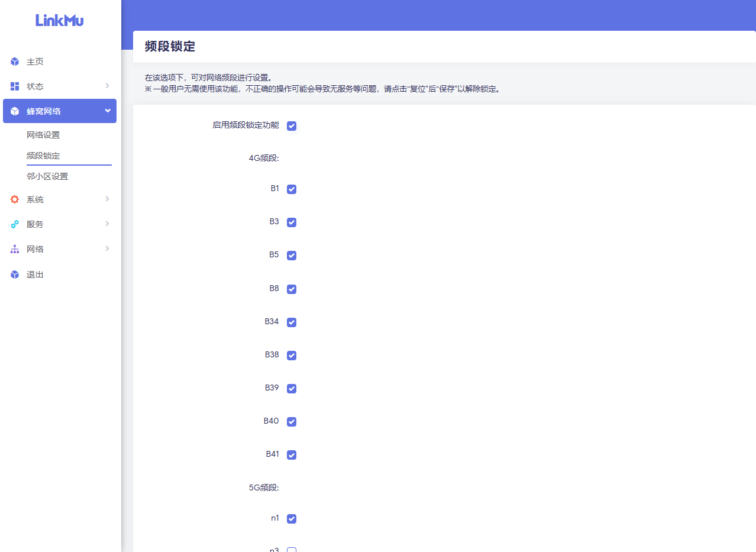The image size is (756, 552).
Task: Click the 状态 grid icon in sidebar
Action: (x=15, y=86)
